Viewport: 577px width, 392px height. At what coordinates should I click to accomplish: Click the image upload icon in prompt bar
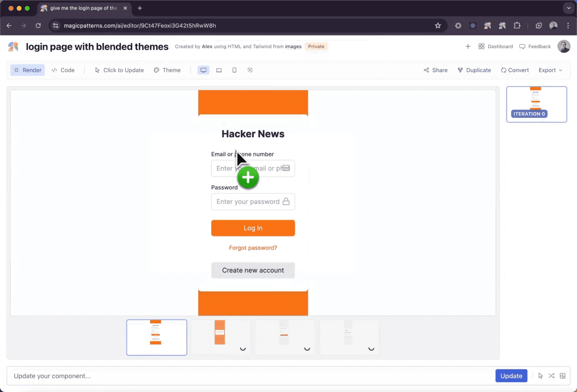(x=562, y=376)
